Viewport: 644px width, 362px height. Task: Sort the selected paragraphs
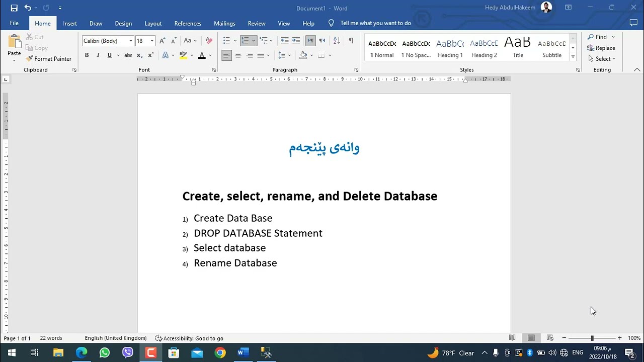pyautogui.click(x=337, y=41)
